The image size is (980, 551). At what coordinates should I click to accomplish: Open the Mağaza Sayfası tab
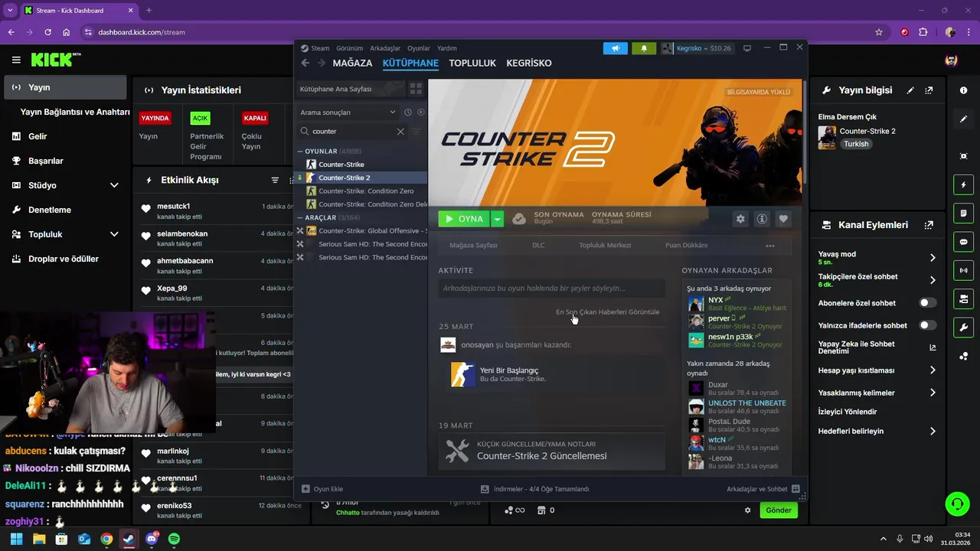tap(473, 246)
